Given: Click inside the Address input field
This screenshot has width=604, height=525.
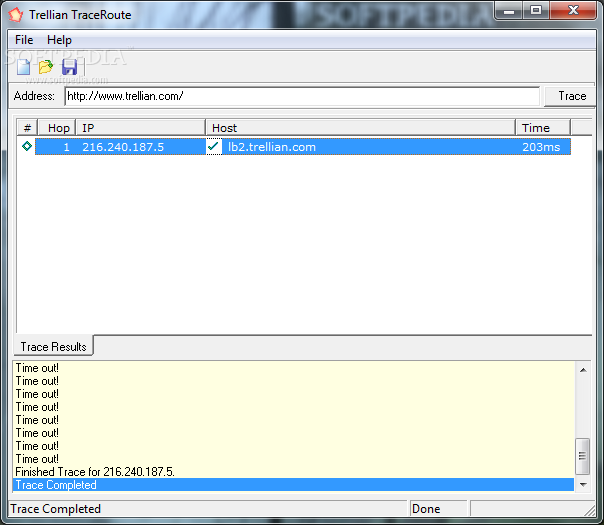Looking at the screenshot, I should [302, 96].
